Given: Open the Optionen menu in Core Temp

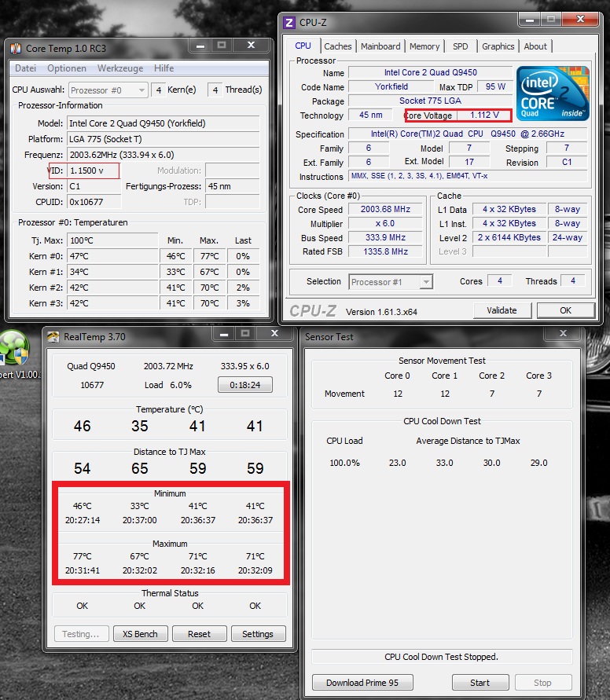Looking at the screenshot, I should tap(67, 68).
